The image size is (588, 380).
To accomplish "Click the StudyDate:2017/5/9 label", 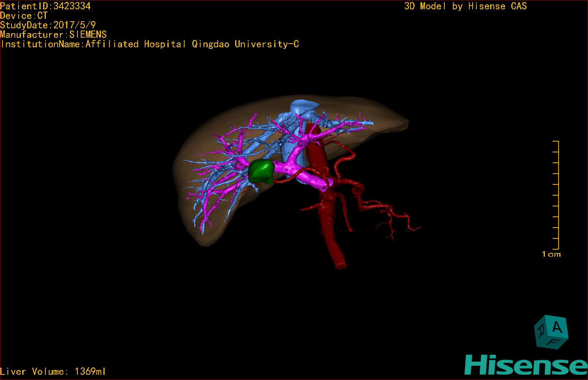I will [x=48, y=25].
